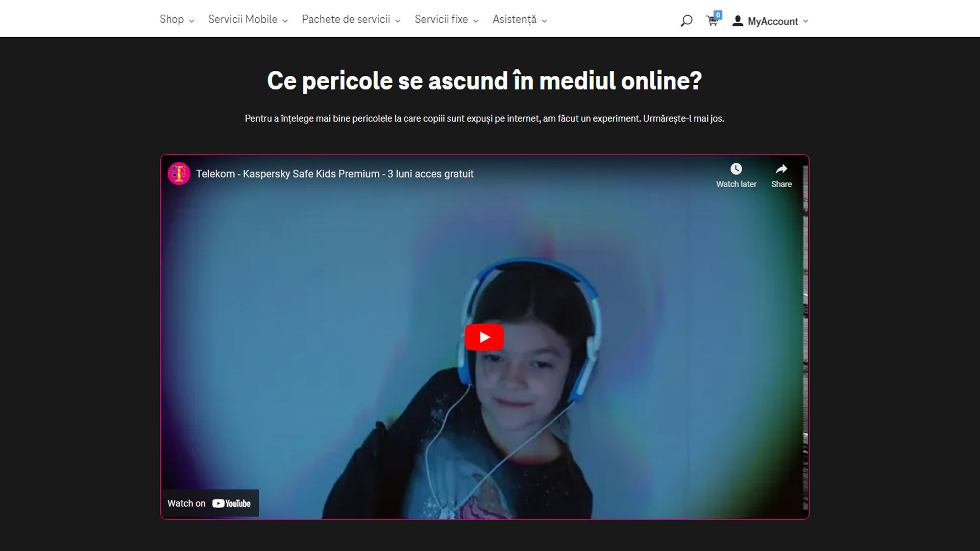The image size is (980, 551).
Task: Click the MyAccount user icon
Action: point(738,21)
